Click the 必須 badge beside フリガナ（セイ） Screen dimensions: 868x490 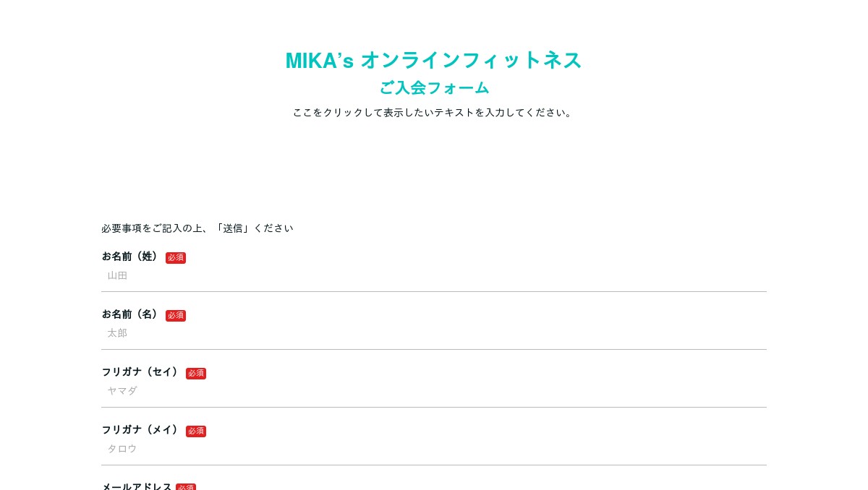click(x=196, y=373)
